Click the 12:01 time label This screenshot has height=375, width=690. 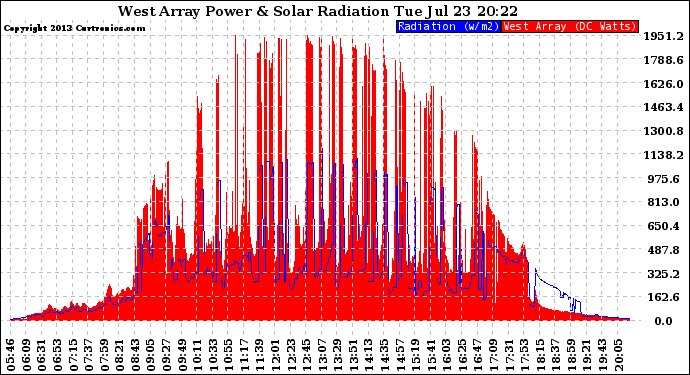pos(275,355)
